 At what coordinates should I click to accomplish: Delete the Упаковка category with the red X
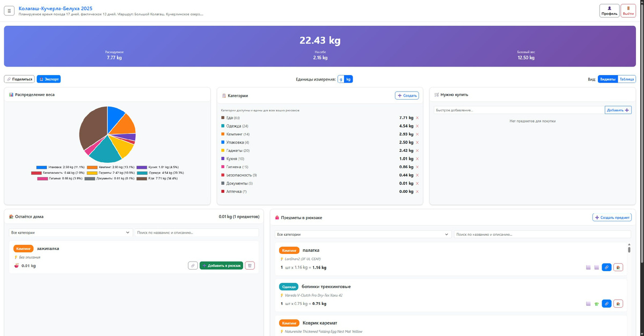(417, 143)
